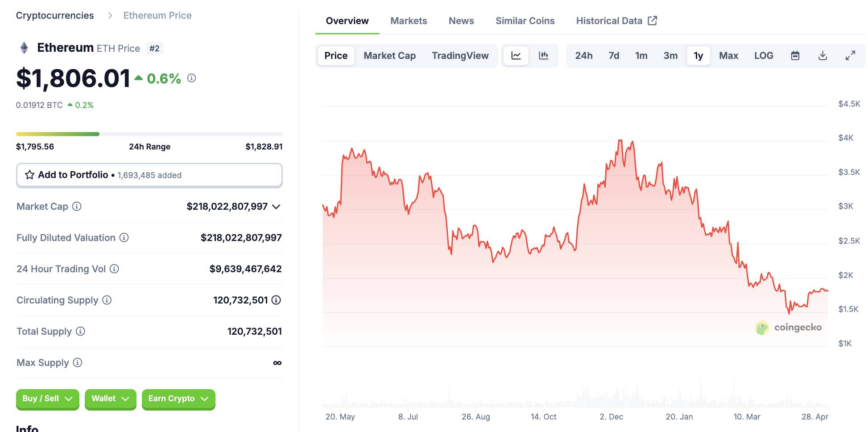Open the calendar date range picker
Image resolution: width=868 pixels, height=432 pixels.
795,56
